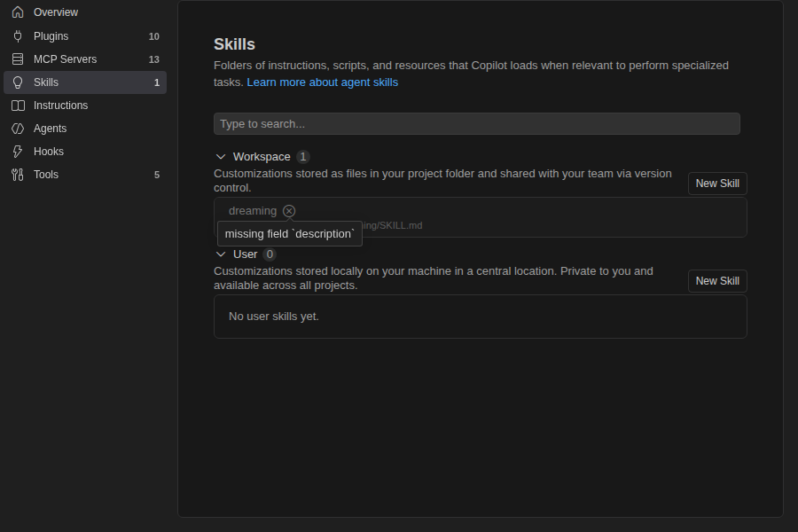This screenshot has height=532, width=798.
Task: Click the User section heading label
Action: (246, 254)
